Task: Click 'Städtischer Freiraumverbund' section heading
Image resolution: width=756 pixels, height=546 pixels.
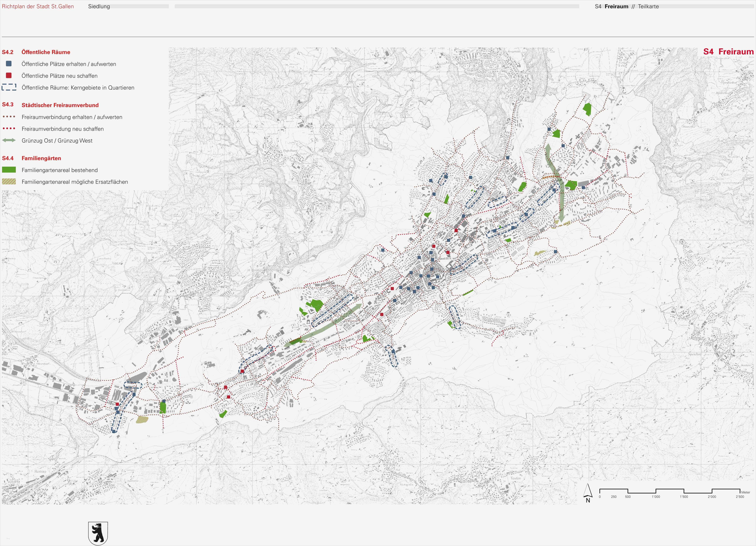Action: pos(60,105)
